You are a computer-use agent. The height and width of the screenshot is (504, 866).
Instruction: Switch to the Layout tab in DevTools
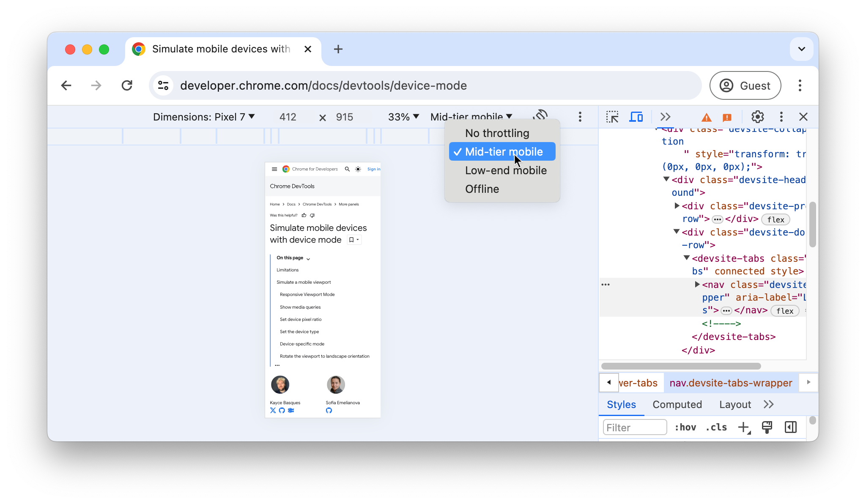point(734,404)
